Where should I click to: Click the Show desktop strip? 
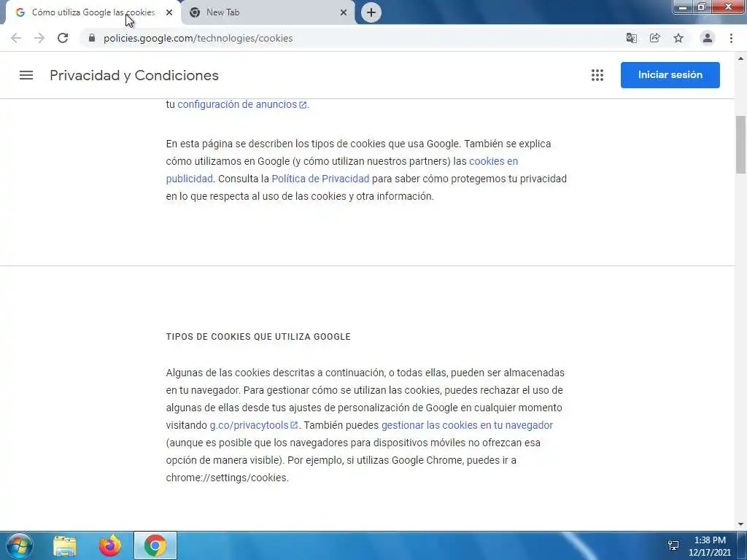pyautogui.click(x=742, y=545)
